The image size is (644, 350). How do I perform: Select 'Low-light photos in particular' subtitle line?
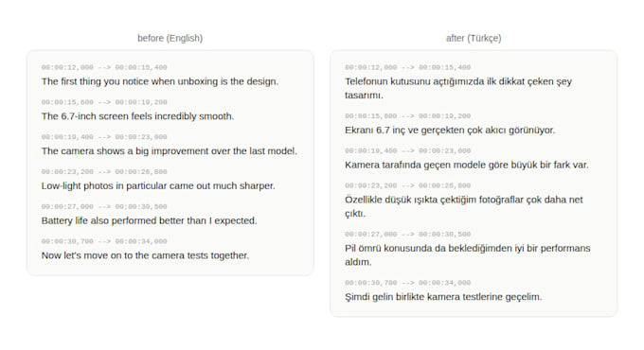158,185
